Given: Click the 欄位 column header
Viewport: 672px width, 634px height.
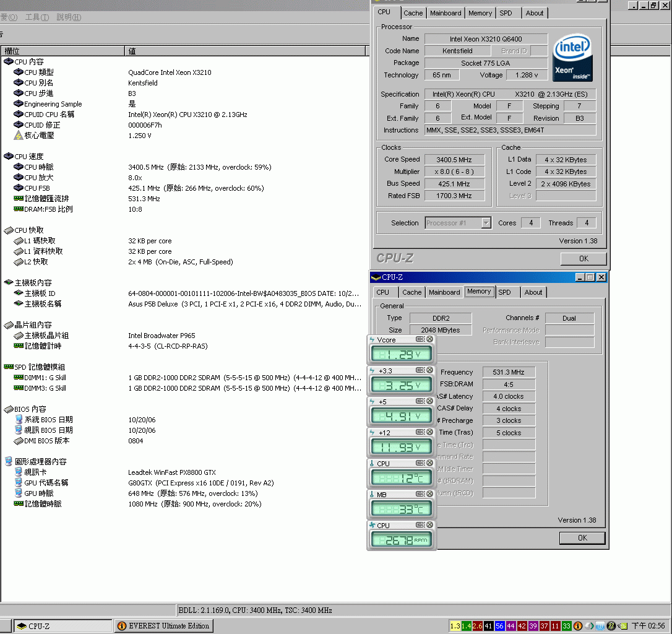Looking at the screenshot, I should pyautogui.click(x=62, y=51).
